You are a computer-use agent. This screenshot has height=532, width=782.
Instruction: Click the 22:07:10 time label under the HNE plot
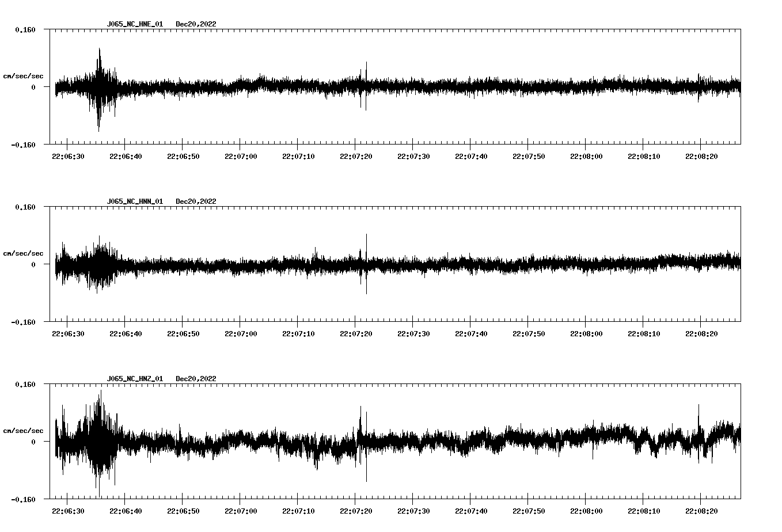click(299, 155)
